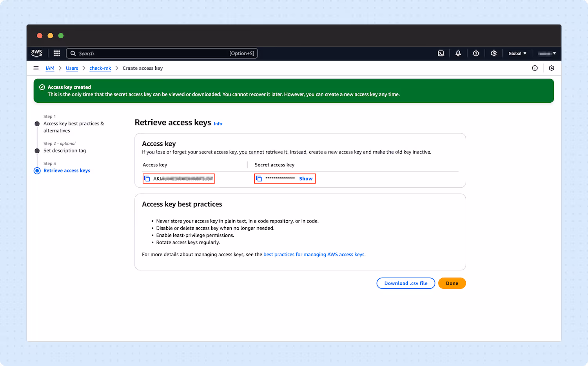Open the CloudShell terminal icon
This screenshot has width=588, height=366.
coord(441,53)
